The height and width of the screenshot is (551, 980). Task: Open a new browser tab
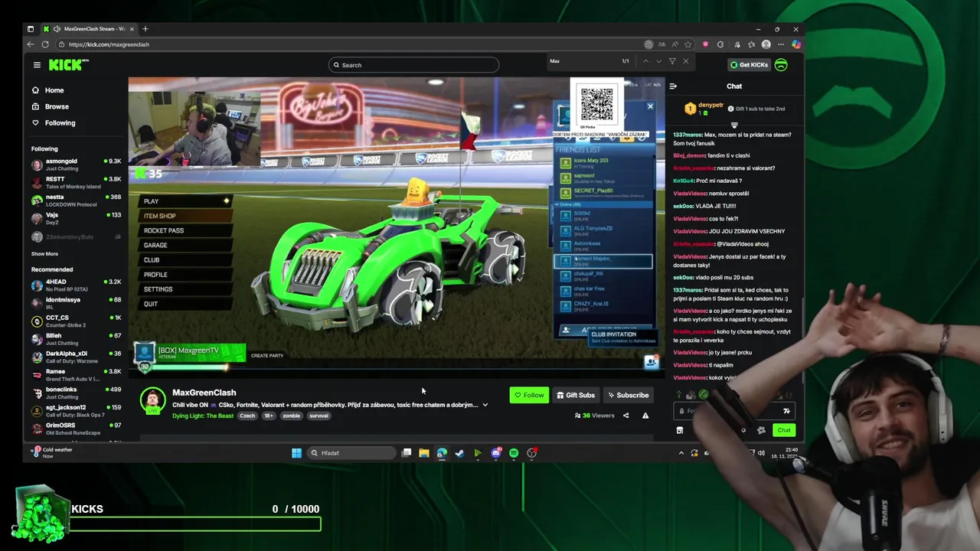(x=145, y=29)
